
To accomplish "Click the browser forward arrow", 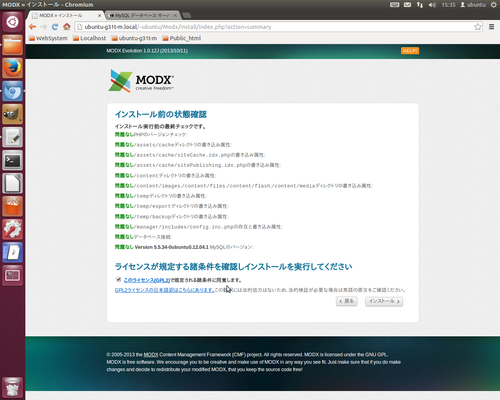I will [x=44, y=27].
